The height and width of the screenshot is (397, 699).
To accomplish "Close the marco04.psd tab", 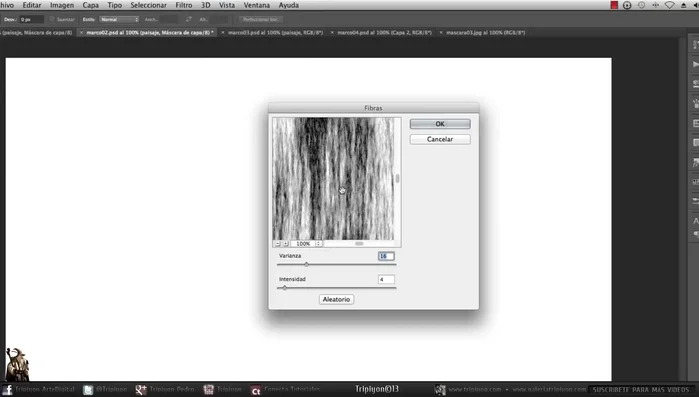I will click(332, 33).
